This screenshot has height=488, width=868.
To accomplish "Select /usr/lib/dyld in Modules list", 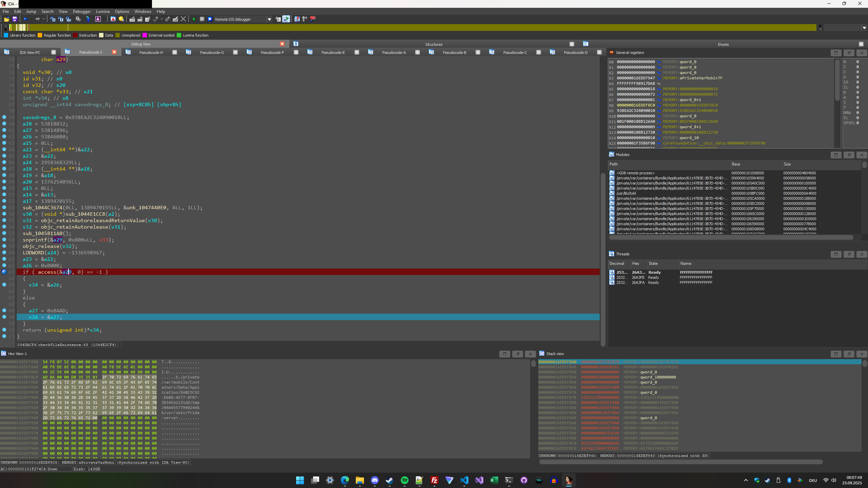I will [x=626, y=193].
